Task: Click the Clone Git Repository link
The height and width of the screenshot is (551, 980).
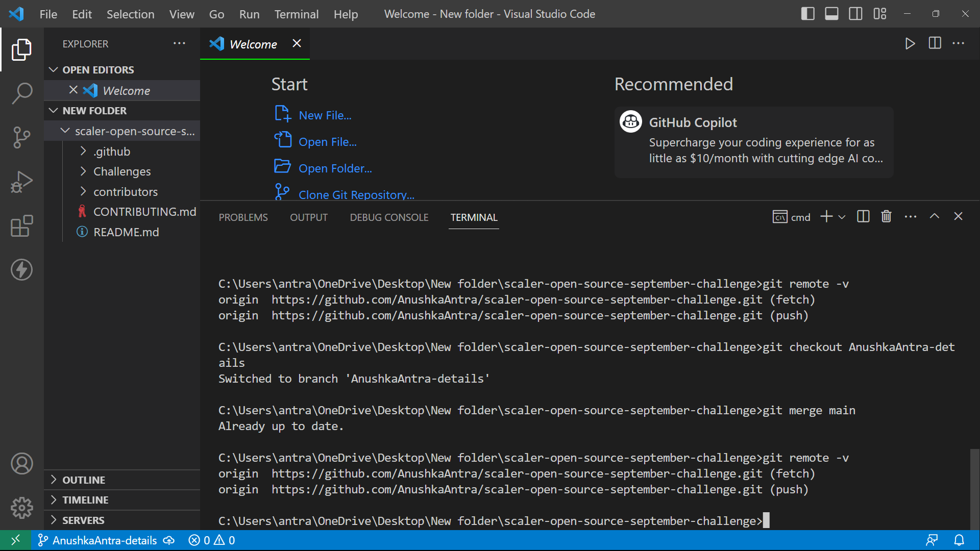Action: pyautogui.click(x=356, y=194)
